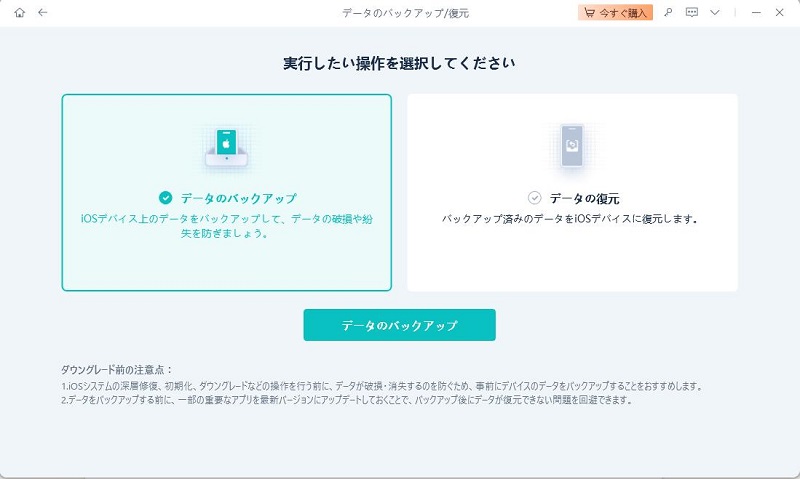The height and width of the screenshot is (479, 800).
Task: Close the application window
Action: point(779,13)
